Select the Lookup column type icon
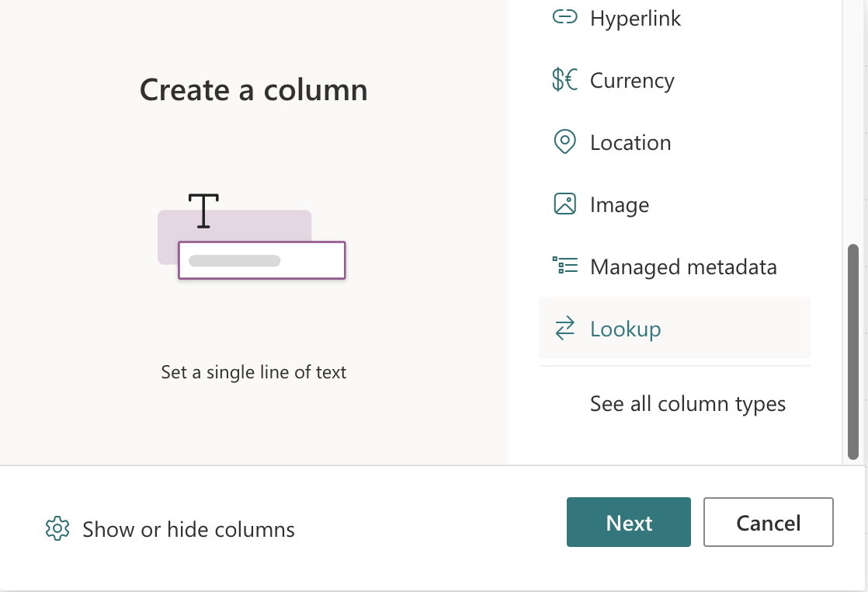The height and width of the screenshot is (592, 868). click(x=564, y=328)
